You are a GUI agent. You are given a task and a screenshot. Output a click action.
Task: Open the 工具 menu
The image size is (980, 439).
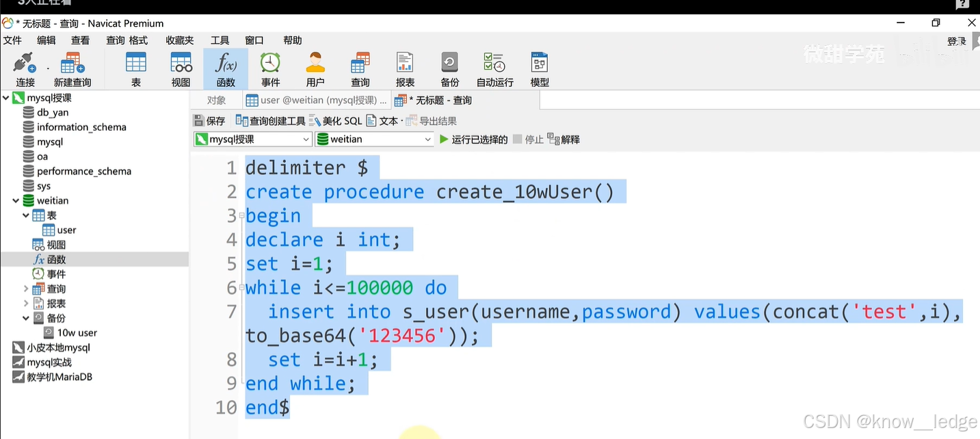point(220,40)
